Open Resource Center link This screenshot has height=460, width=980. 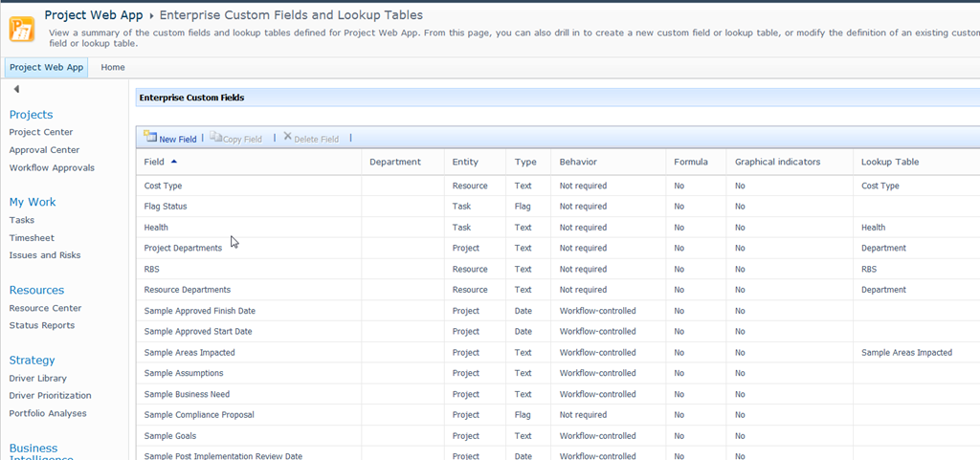pos(45,308)
